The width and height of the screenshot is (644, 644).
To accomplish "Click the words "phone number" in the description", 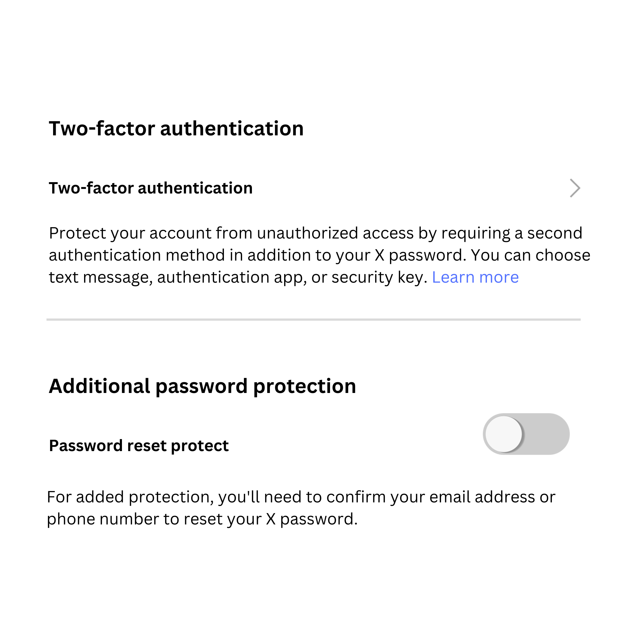I will 103,519.
